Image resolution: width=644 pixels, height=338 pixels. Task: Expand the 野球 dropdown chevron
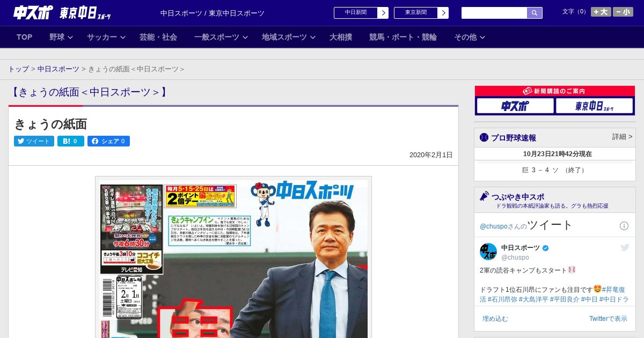(71, 37)
